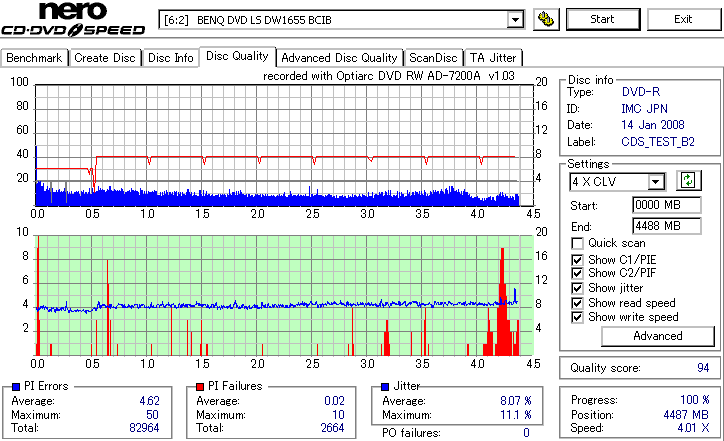The image size is (724, 441).
Task: Uncheck Show write speed
Action: pos(577,317)
